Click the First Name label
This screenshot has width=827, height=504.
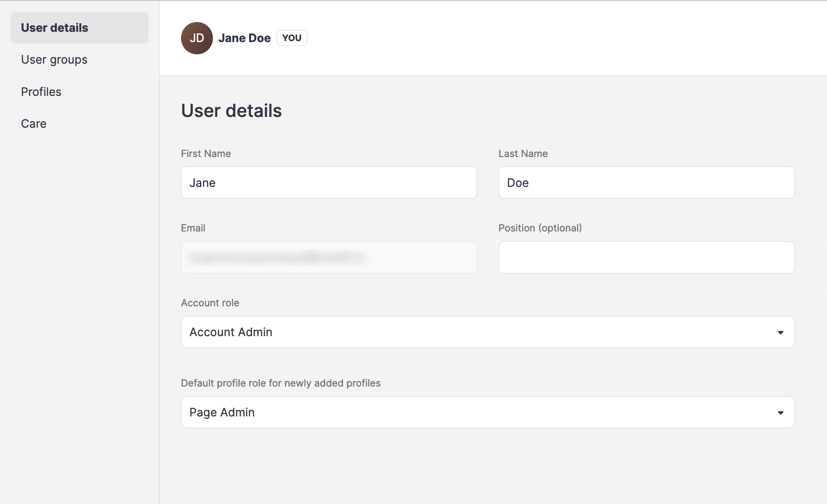206,154
